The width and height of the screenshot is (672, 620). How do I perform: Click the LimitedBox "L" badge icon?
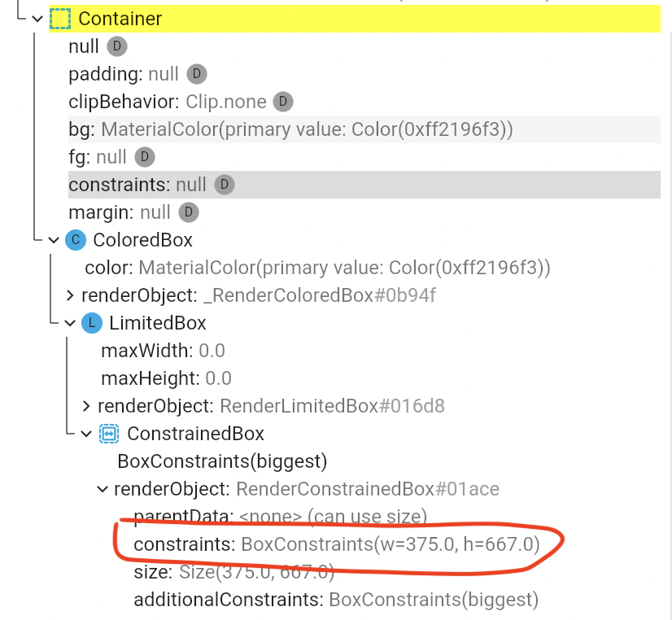[91, 323]
